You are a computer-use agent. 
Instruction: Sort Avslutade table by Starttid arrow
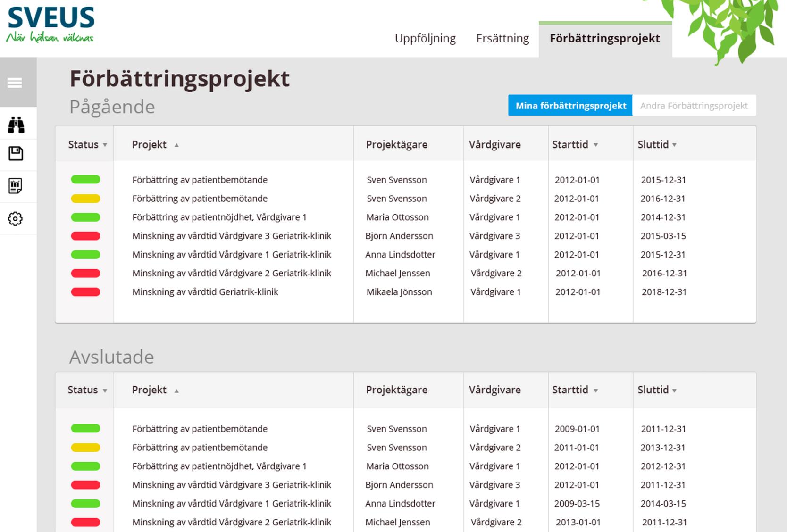[596, 391]
